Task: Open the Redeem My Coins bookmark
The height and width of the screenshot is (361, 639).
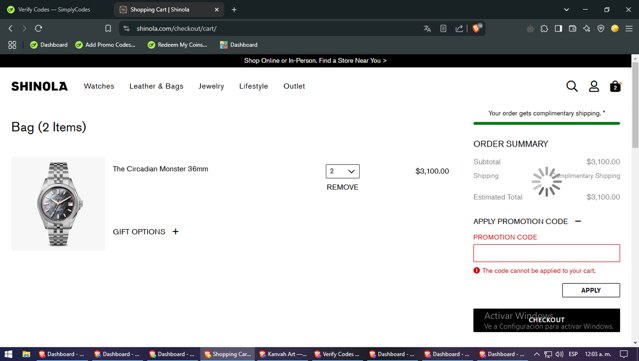Action: pos(177,45)
